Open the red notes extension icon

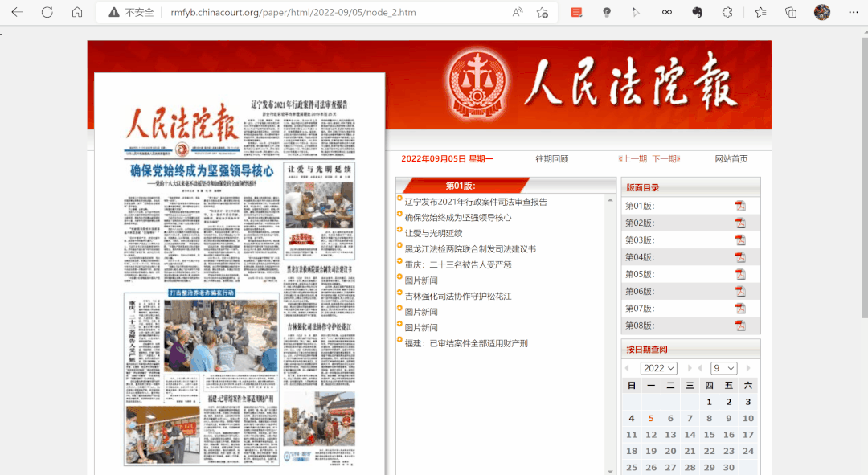(x=576, y=12)
